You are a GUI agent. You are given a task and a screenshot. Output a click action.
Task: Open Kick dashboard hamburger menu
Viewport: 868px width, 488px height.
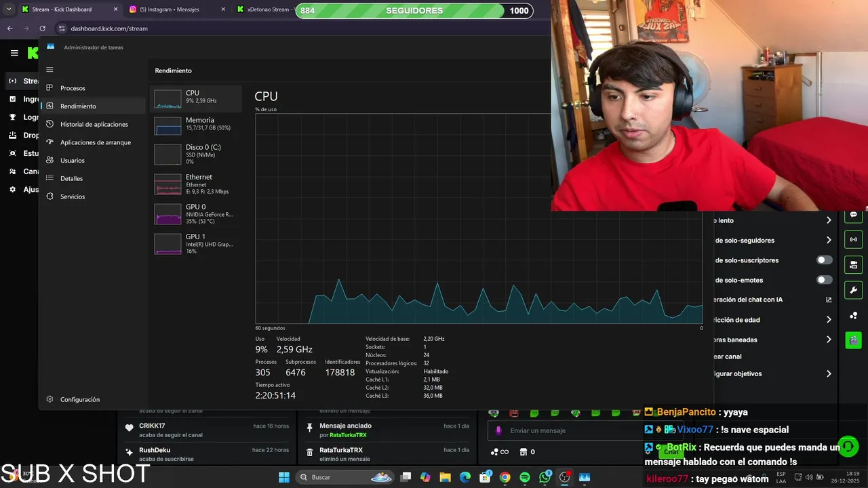pos(14,53)
